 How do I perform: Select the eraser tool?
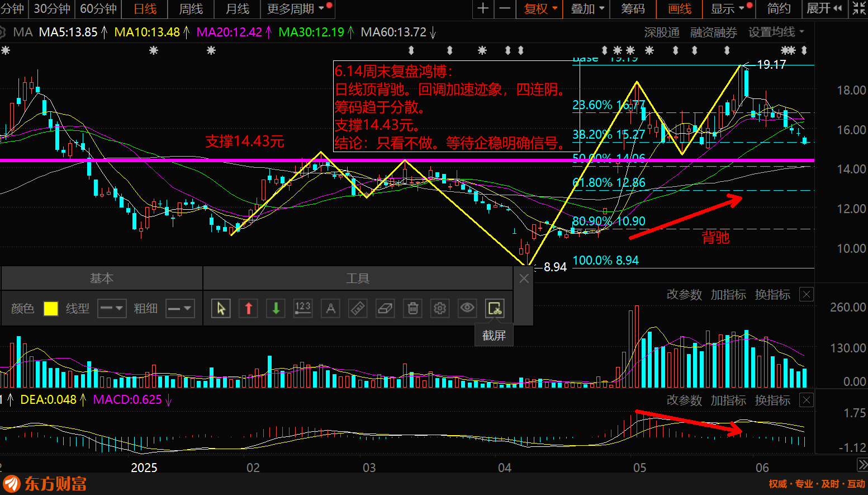385,308
